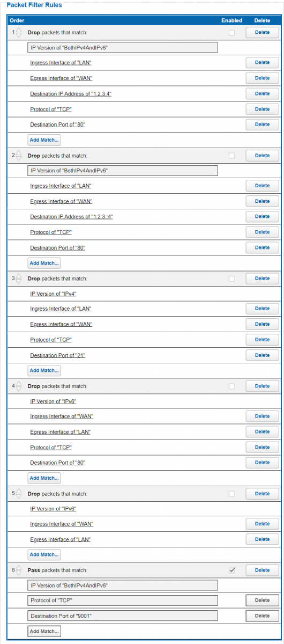Select the Destination Port of "9001" field
The height and width of the screenshot is (644, 284).
[x=123, y=616]
